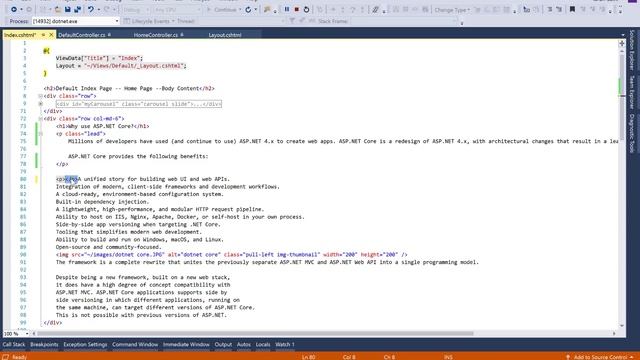The height and width of the screenshot is (360, 640).
Task: Click the Open File folder icon
Action: pos(58,9)
